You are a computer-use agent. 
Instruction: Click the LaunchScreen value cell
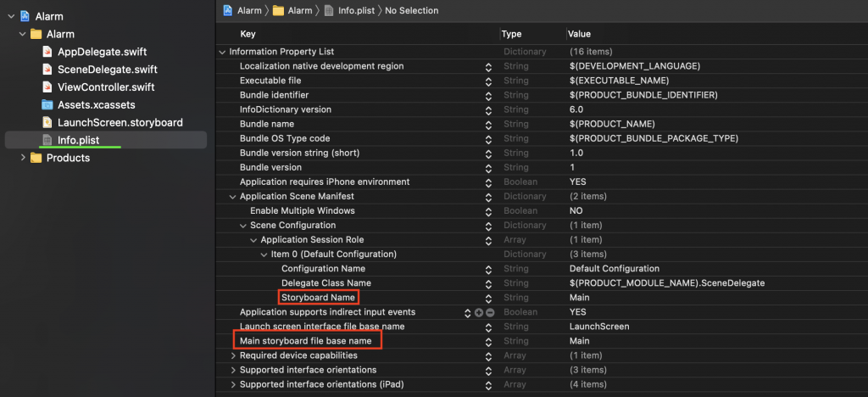(x=599, y=327)
